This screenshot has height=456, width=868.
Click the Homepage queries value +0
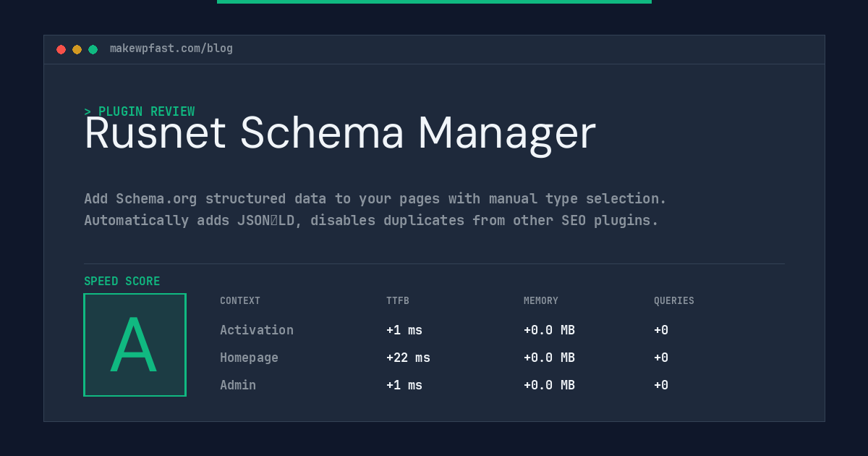pyautogui.click(x=661, y=358)
